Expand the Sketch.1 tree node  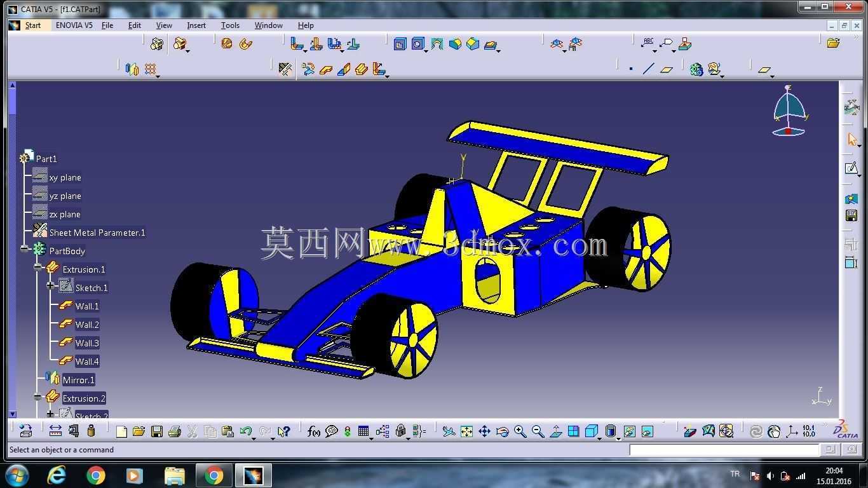click(50, 287)
